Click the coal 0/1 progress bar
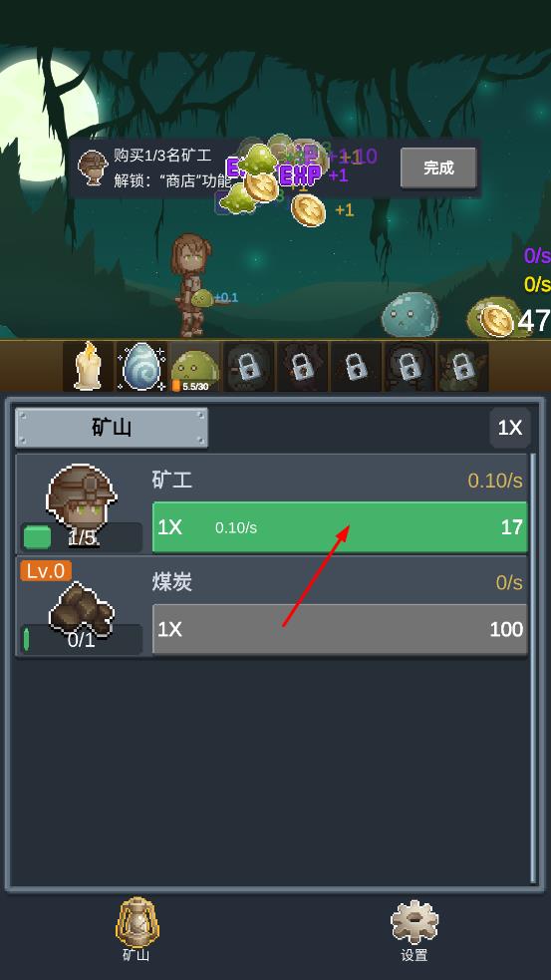The width and height of the screenshot is (551, 980). tap(82, 639)
